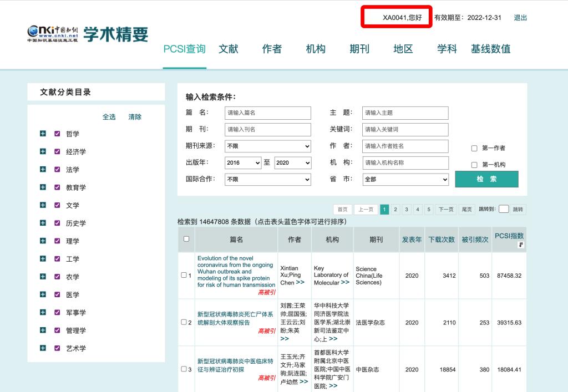Expand the 医学 category tree
The height and width of the screenshot is (392, 568).
tap(43, 294)
